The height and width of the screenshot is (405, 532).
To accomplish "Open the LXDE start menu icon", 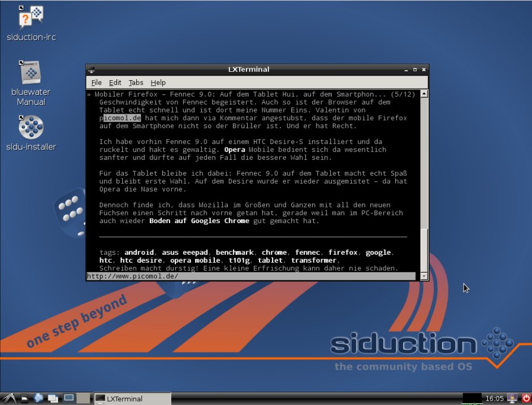I will [x=8, y=399].
